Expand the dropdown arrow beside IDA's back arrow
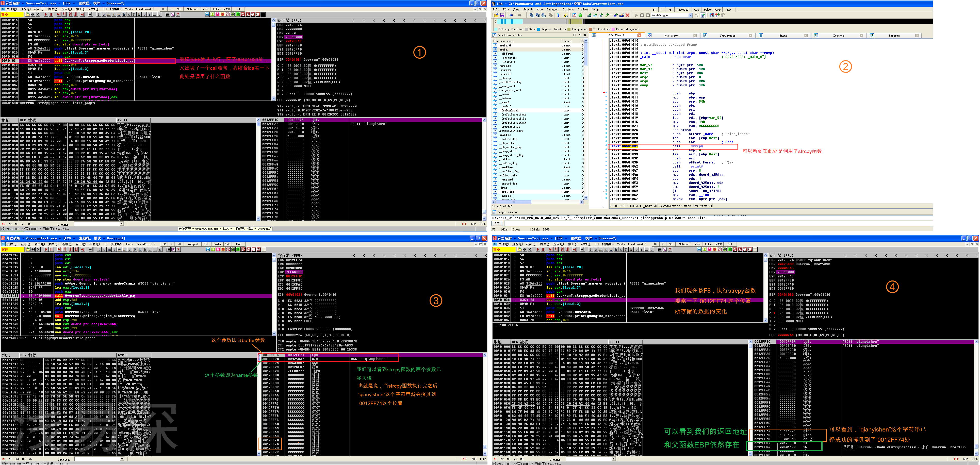 (x=515, y=15)
